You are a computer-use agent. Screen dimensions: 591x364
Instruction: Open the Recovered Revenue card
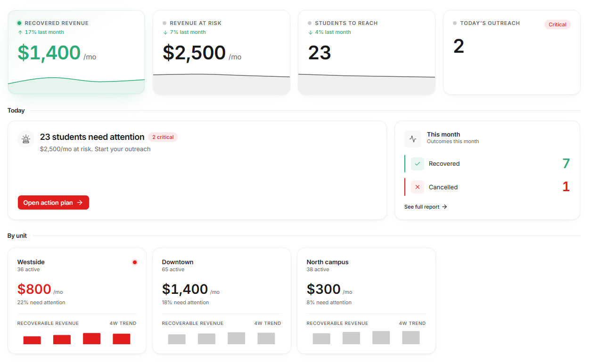76,52
